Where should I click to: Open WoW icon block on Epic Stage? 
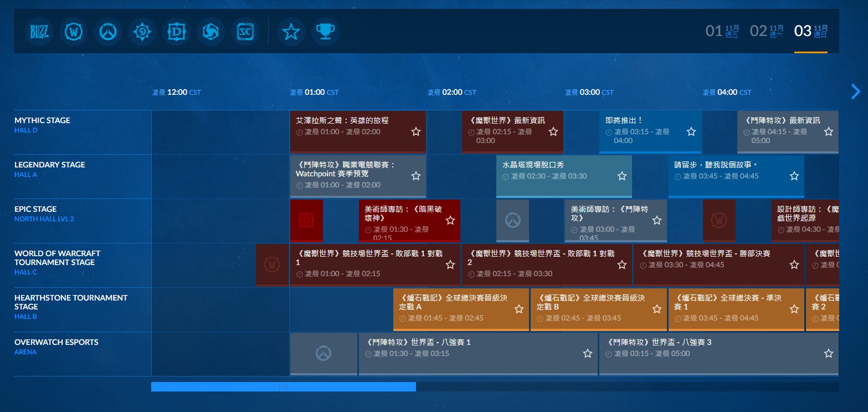[x=719, y=220]
